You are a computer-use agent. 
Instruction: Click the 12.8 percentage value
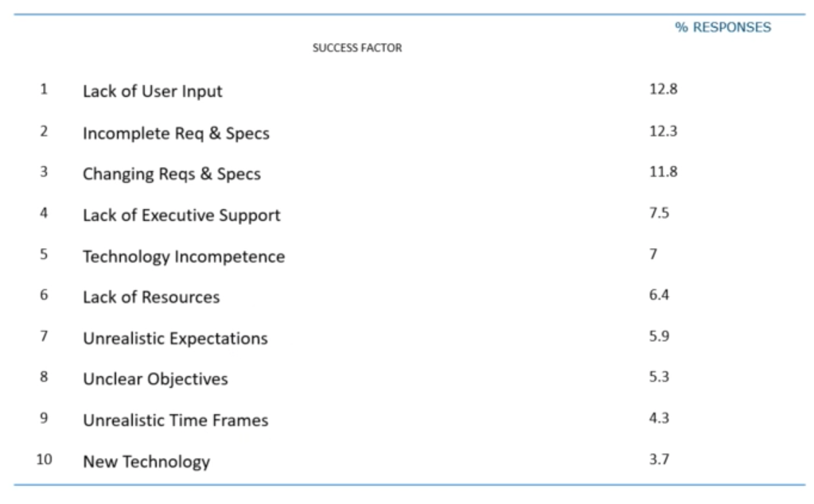pos(664,89)
